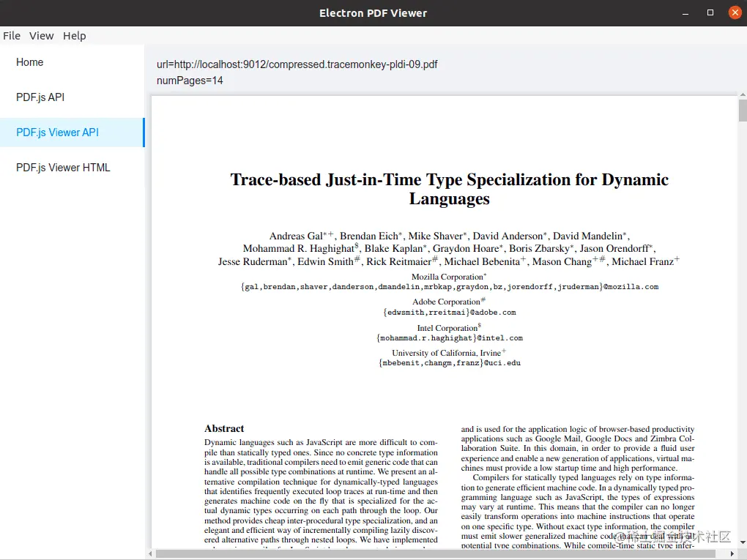Image resolution: width=747 pixels, height=560 pixels.
Task: Click the scroll down arrow of the PDF view
Action: click(743, 542)
